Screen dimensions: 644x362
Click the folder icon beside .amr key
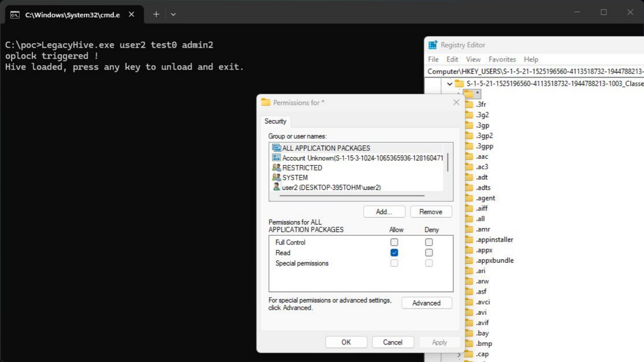coord(469,229)
